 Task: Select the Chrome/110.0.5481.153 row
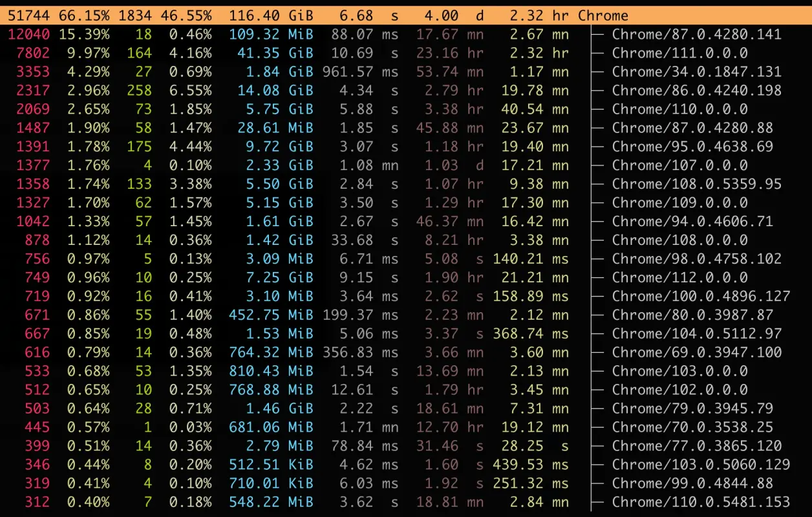pos(406,503)
